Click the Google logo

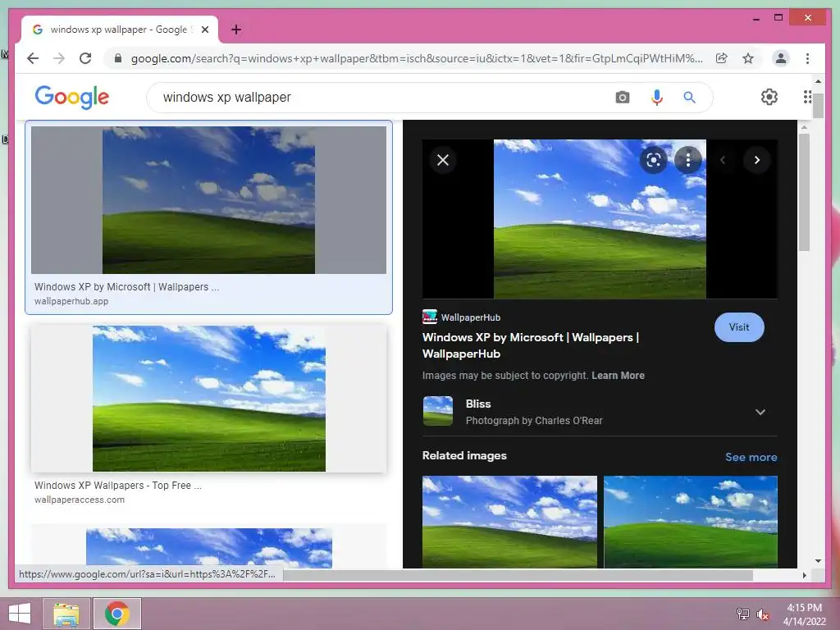click(72, 97)
